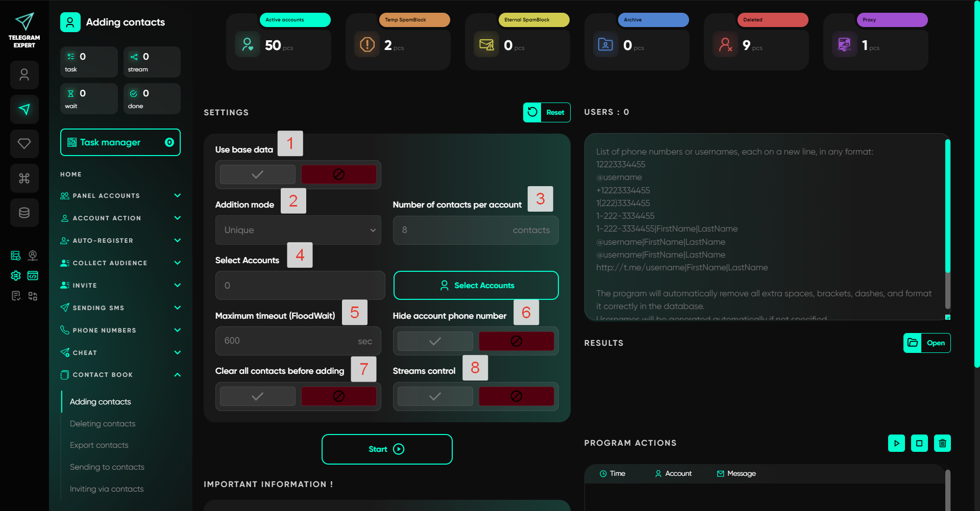This screenshot has height=511, width=980.
Task: Click the Start button
Action: point(386,449)
